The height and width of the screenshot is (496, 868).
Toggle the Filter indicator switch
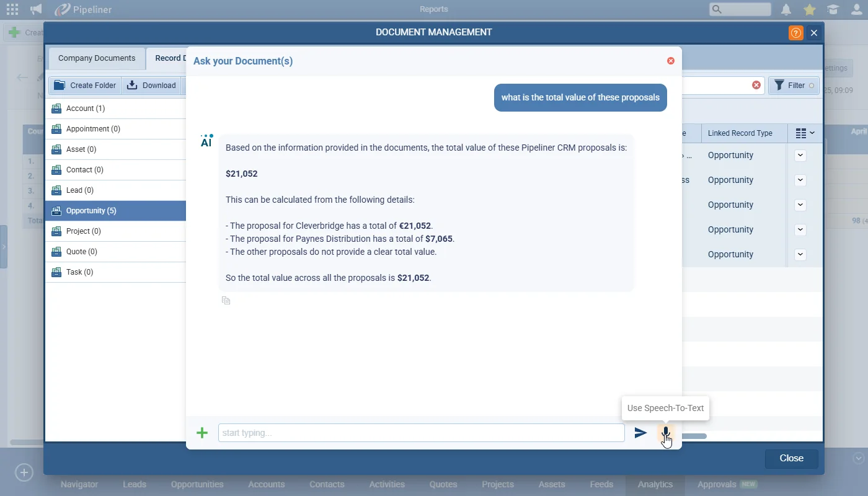(x=812, y=86)
